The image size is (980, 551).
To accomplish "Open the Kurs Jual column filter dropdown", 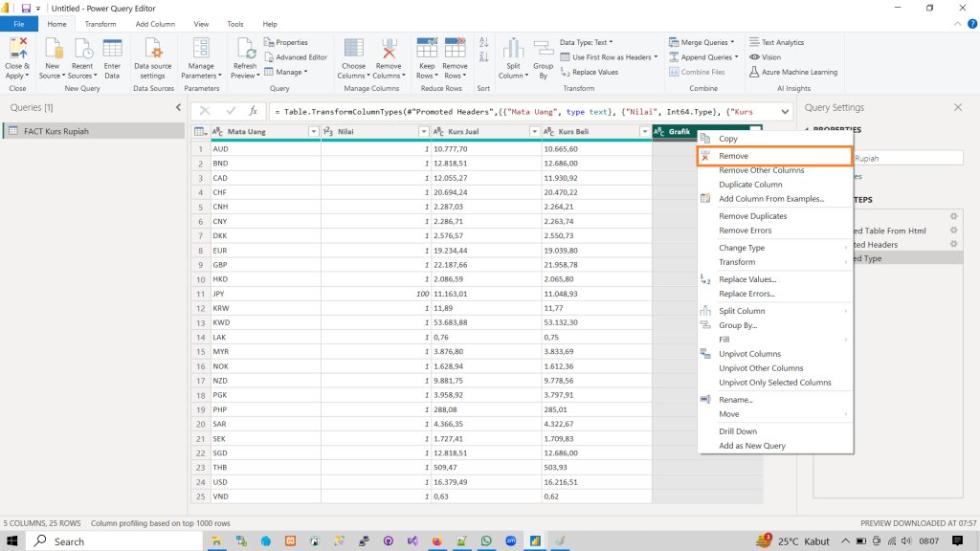I will coord(533,132).
